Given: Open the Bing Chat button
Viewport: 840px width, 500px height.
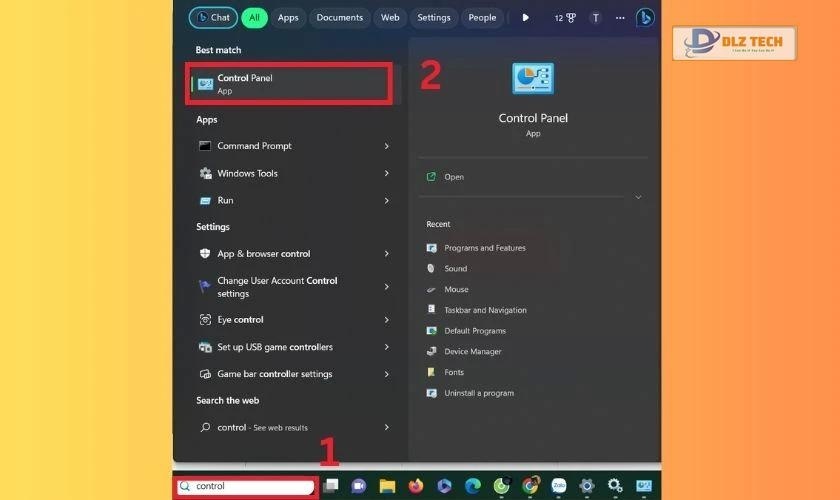Looking at the screenshot, I should 212,17.
